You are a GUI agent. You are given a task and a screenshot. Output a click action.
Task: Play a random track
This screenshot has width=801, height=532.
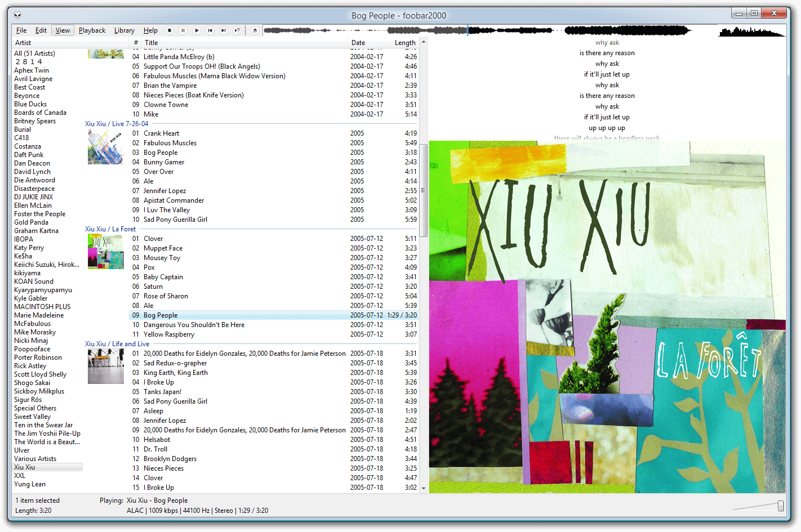[x=237, y=30]
